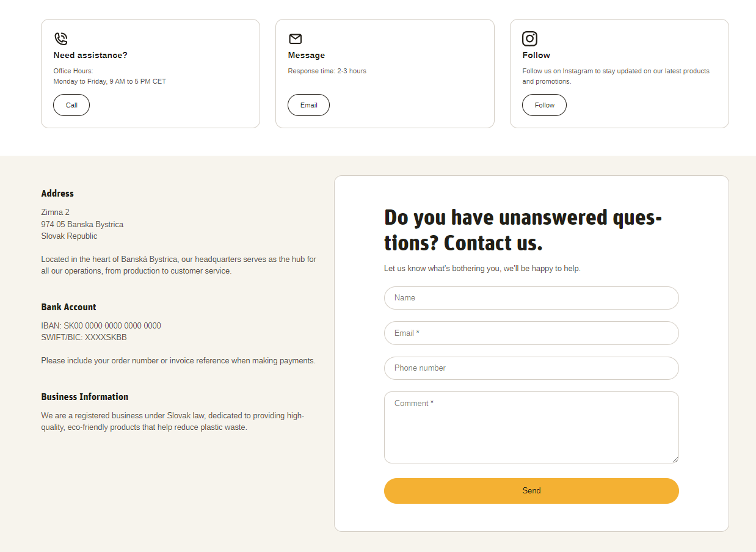Click the IBAN number under Bank Account

101,325
